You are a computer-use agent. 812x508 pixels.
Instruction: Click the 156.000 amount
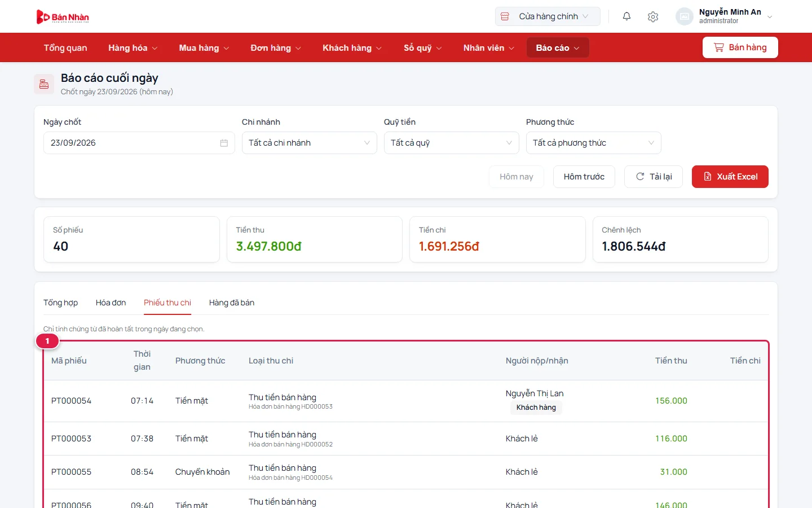click(x=671, y=401)
